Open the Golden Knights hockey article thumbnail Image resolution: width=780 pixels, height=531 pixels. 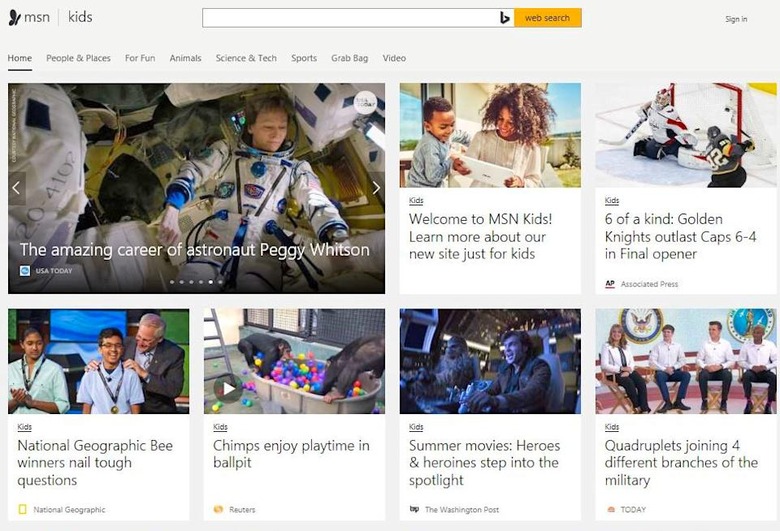(685, 135)
